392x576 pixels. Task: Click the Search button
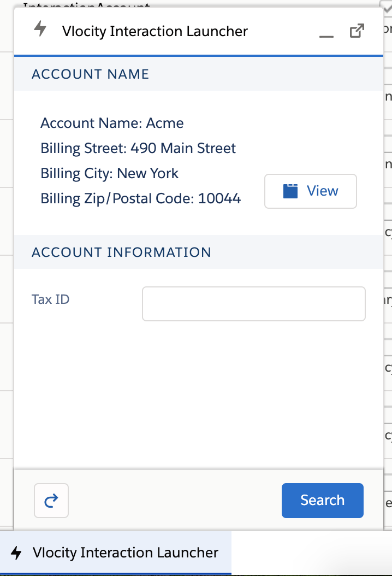[x=323, y=501]
